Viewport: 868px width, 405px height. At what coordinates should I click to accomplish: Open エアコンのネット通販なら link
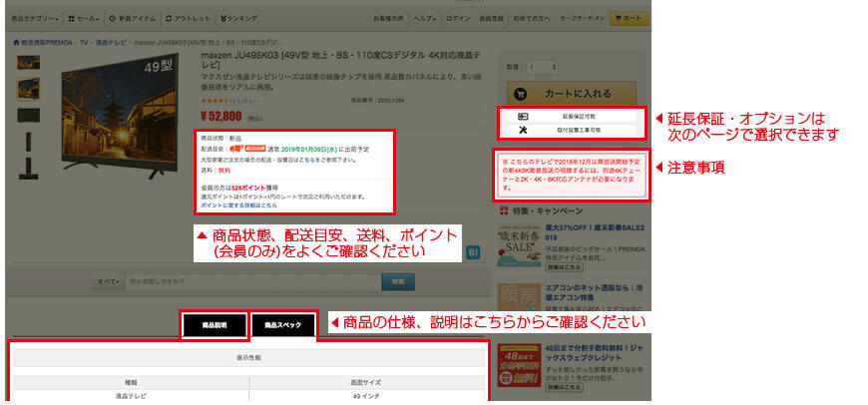tap(595, 292)
